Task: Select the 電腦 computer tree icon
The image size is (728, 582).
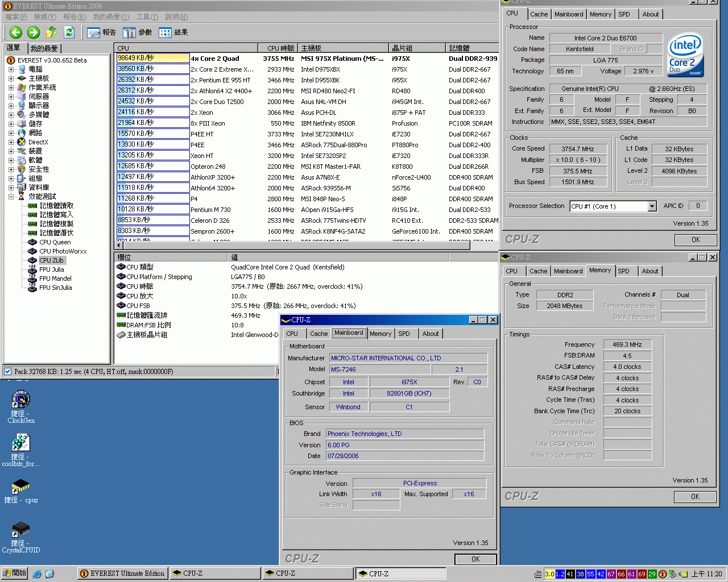Action: click(x=22, y=69)
